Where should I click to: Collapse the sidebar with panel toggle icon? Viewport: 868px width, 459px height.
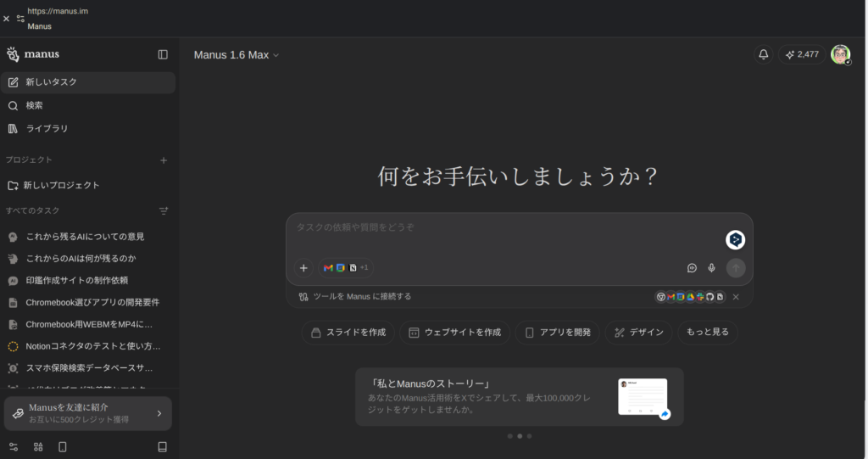[163, 54]
